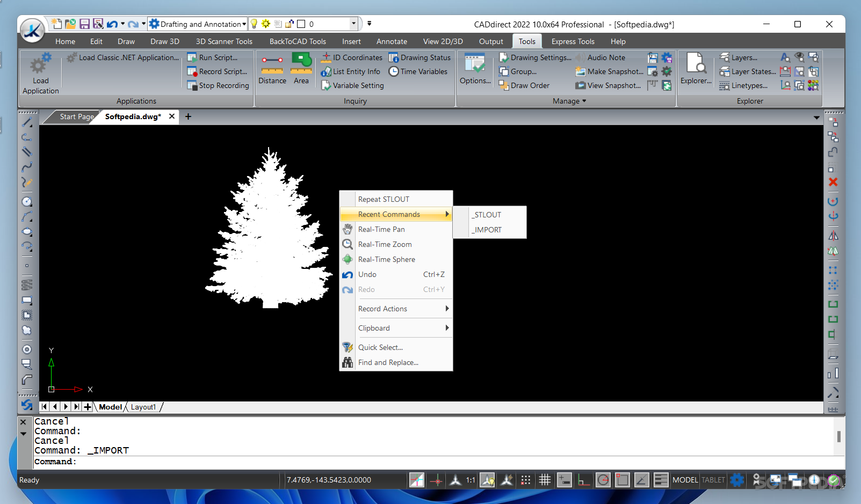Click the add layout plus button
861x504 pixels.
pos(88,407)
